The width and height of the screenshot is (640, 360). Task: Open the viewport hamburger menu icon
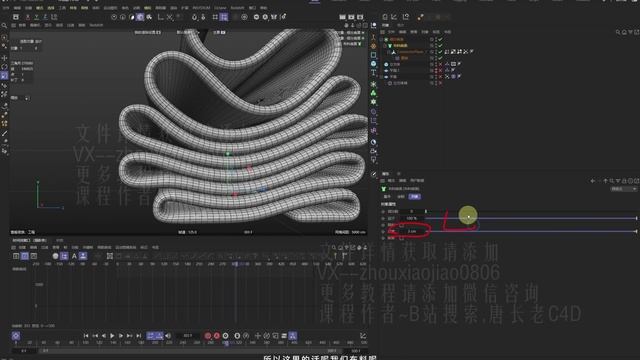pos(13,25)
